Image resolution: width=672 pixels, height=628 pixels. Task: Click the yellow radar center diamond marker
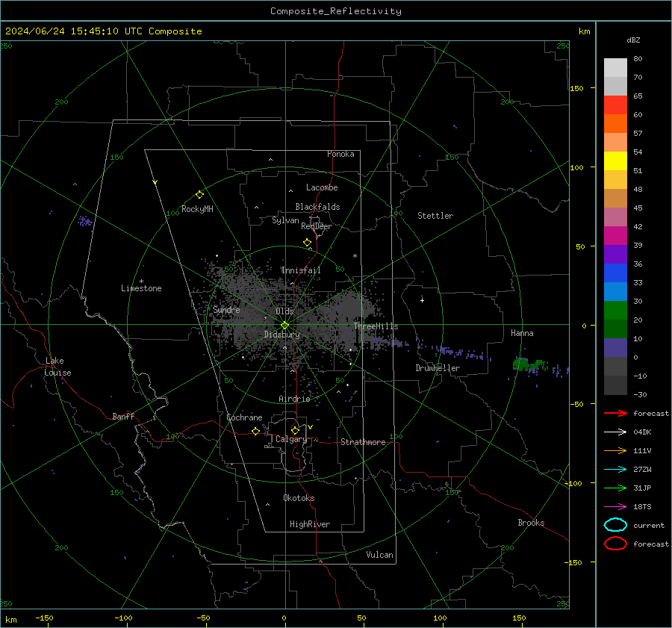tap(285, 326)
